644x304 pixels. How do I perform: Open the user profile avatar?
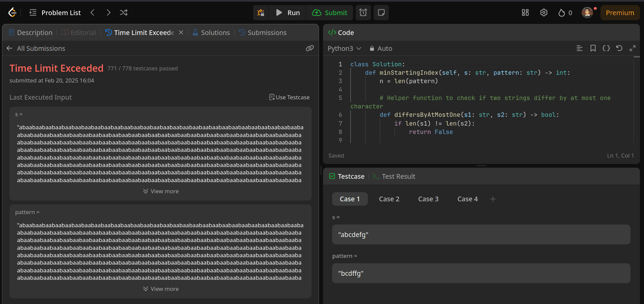click(x=587, y=12)
